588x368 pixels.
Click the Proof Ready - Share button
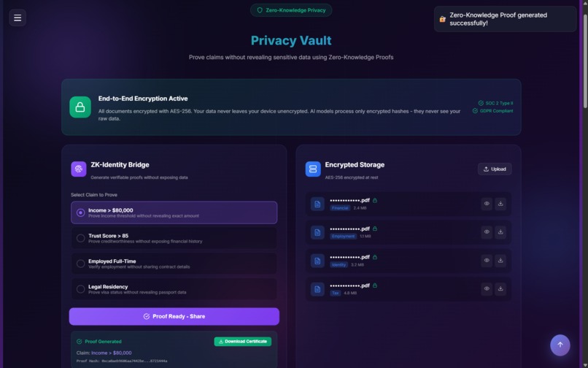pyautogui.click(x=174, y=317)
